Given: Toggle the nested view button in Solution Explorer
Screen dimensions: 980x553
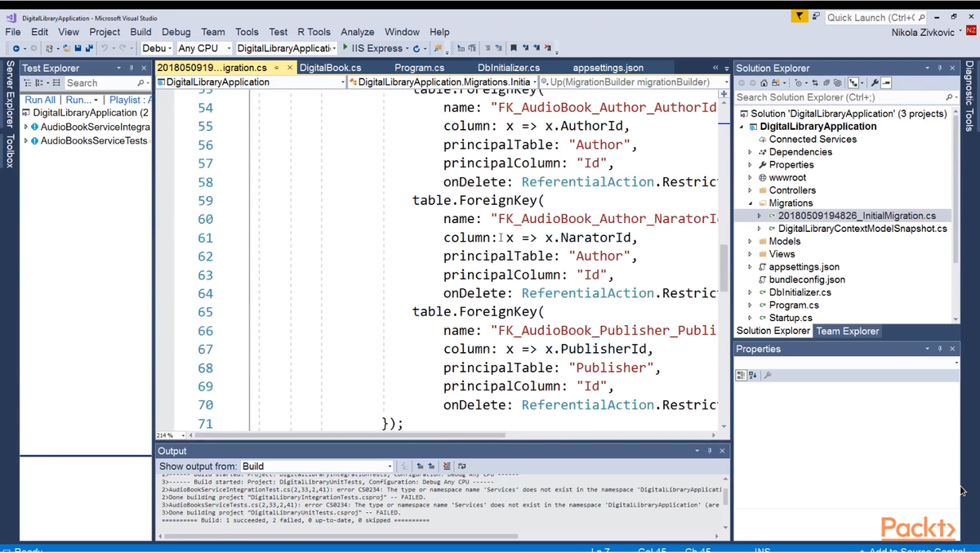Looking at the screenshot, I should tap(853, 83).
